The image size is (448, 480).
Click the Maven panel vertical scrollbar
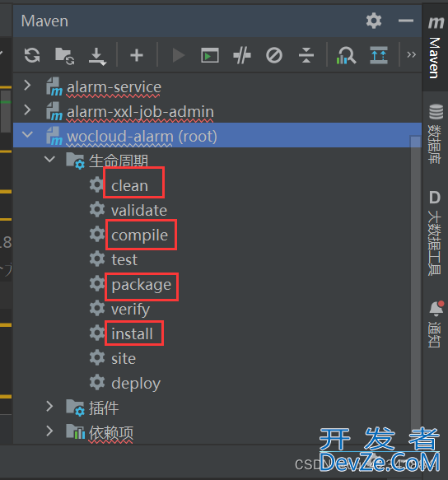416,288
